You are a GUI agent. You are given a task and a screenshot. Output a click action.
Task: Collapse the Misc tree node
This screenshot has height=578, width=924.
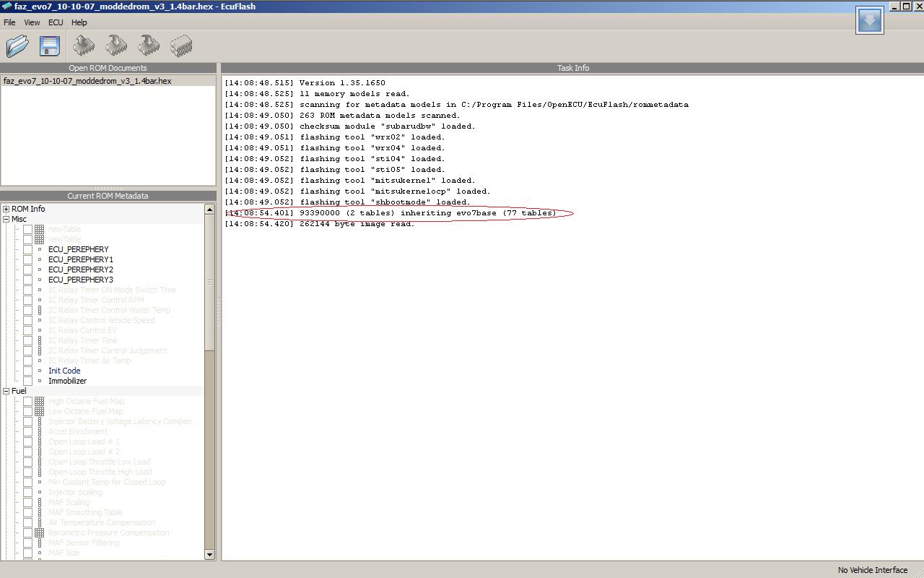(x=6, y=219)
